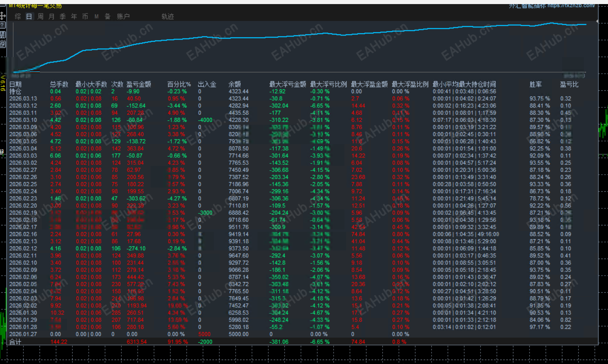This screenshot has height=364, width=608.
Task: Click the 2026.03.10 date row
Action: point(23,120)
